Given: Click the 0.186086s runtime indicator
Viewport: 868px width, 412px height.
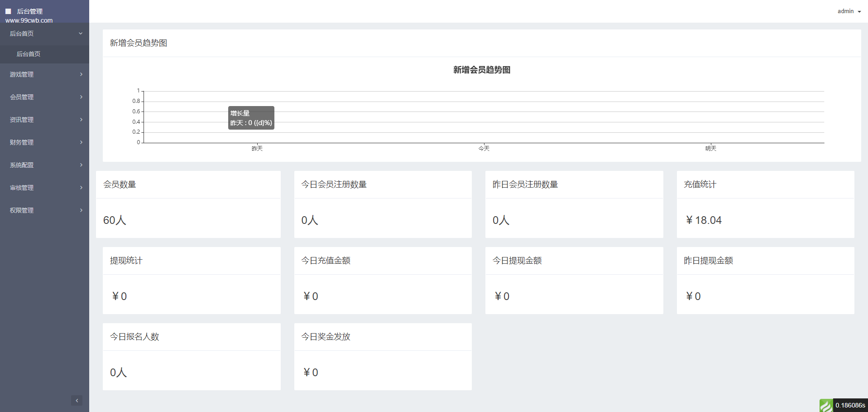Looking at the screenshot, I should click(850, 405).
